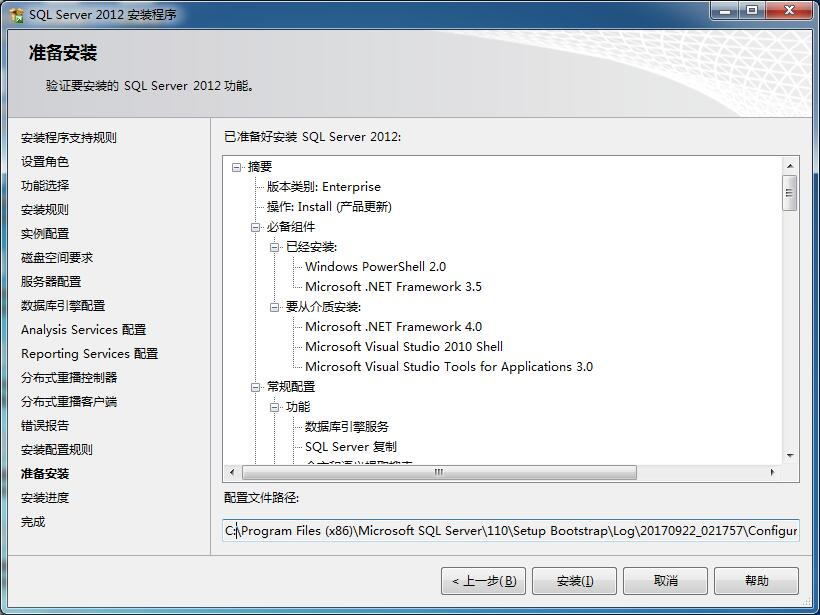Image resolution: width=820 pixels, height=615 pixels.
Task: Click 安装配置规则 step in sidebar
Action: [57, 450]
